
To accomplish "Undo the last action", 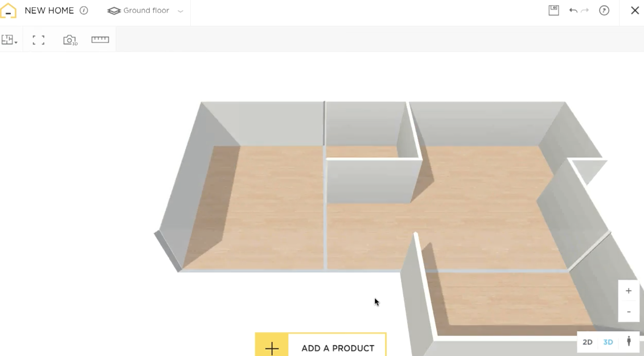I will [x=573, y=10].
